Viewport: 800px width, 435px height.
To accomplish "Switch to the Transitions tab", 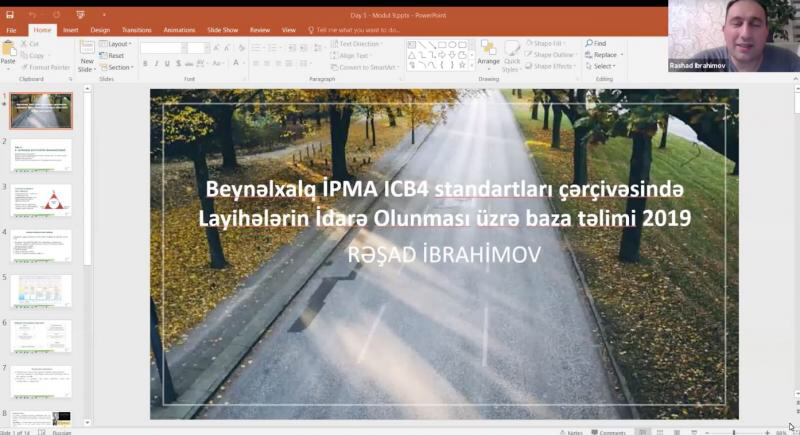I will 137,30.
